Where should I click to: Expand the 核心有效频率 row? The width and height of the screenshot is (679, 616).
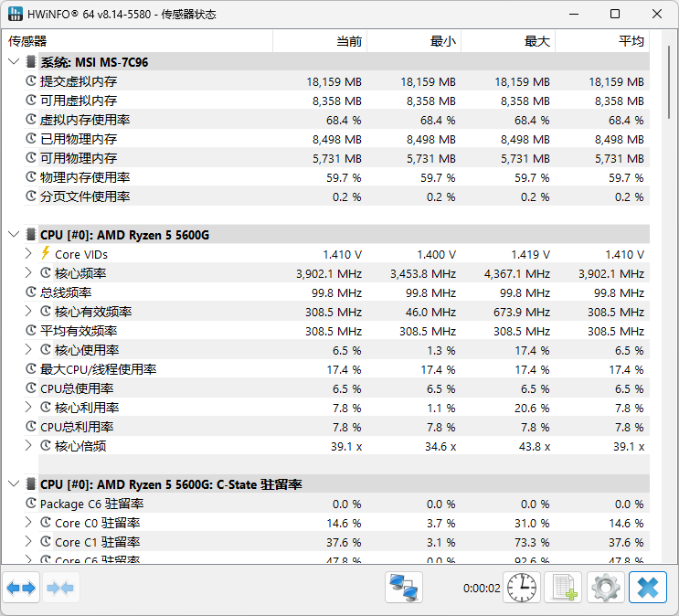(x=28, y=311)
